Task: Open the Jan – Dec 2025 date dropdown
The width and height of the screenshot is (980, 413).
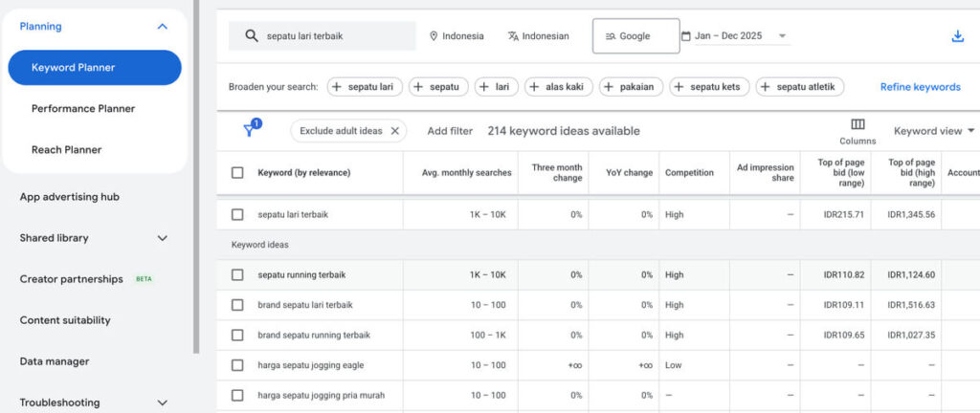Action: (x=782, y=36)
